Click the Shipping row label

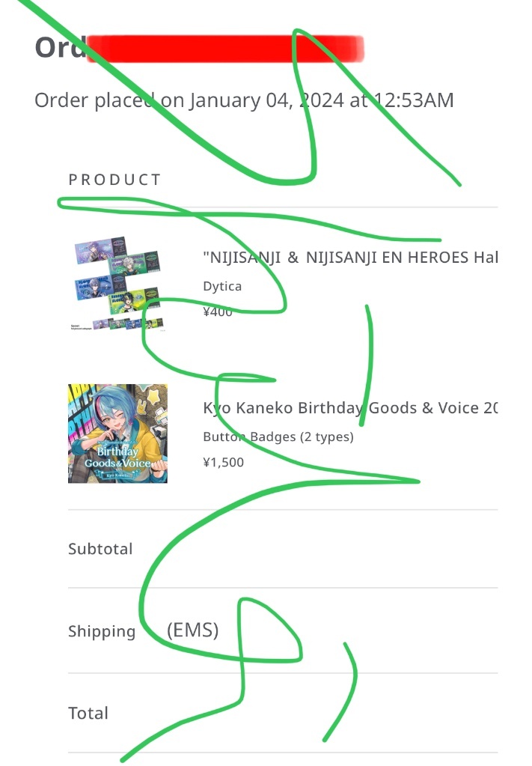[102, 631]
